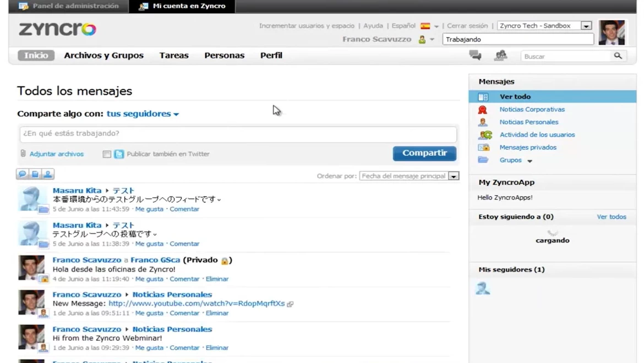Click the paperclip attach icon
Image resolution: width=644 pixels, height=363 pixels.
23,153
